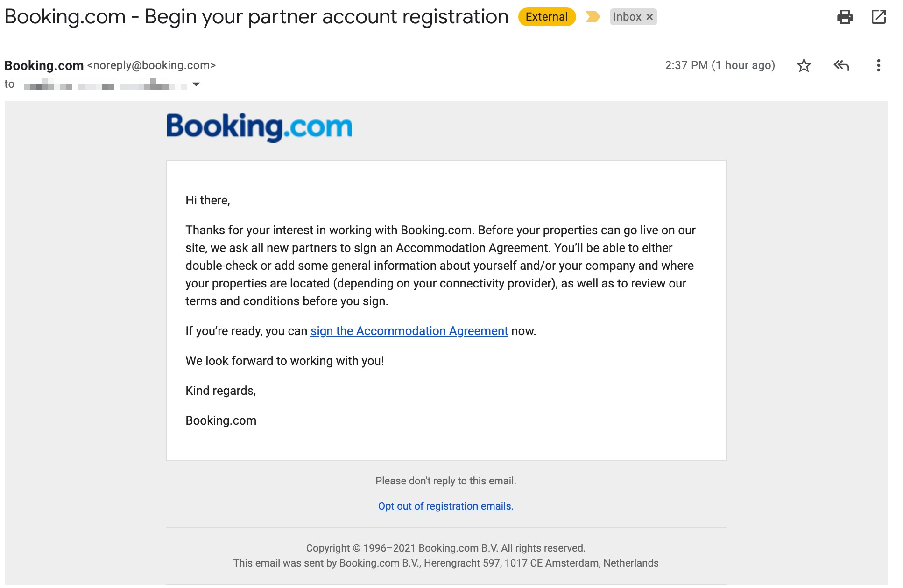
Task: Click Opt out of registration emails link
Action: [446, 506]
